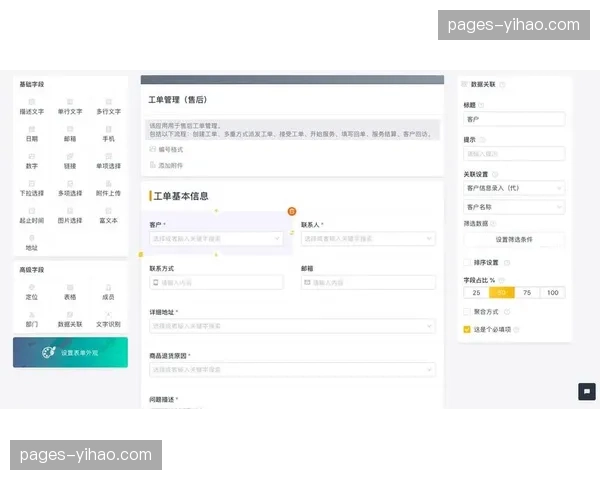Add a 表格 advanced field

70,292
